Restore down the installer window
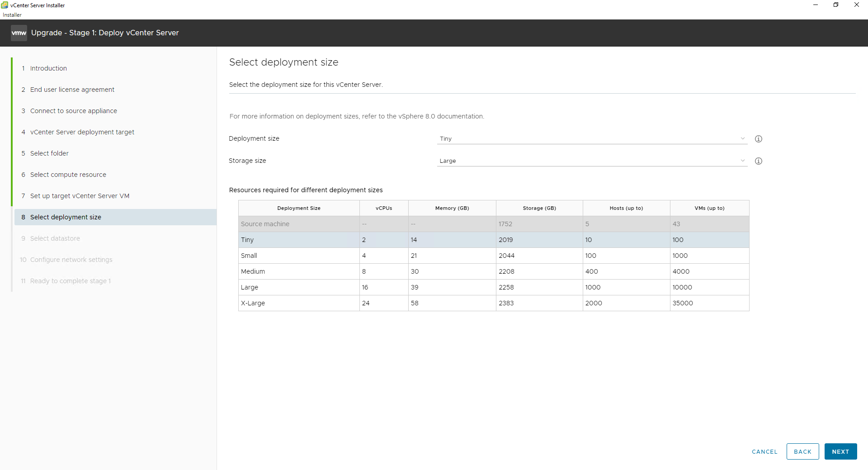 (836, 5)
